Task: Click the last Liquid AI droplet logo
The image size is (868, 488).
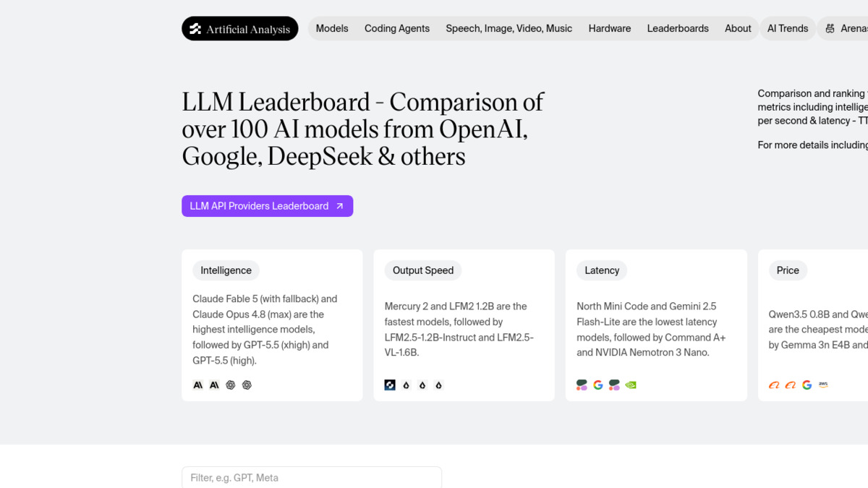Action: pyautogui.click(x=439, y=385)
